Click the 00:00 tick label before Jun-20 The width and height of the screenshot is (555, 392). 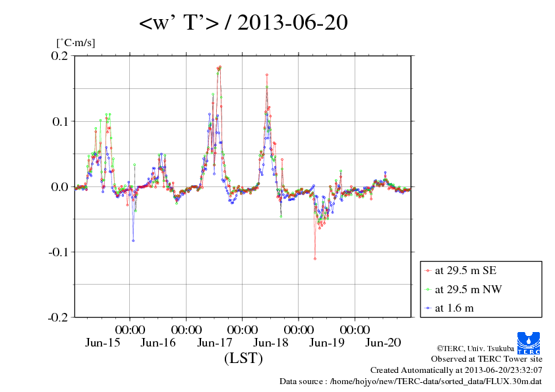[355, 329]
